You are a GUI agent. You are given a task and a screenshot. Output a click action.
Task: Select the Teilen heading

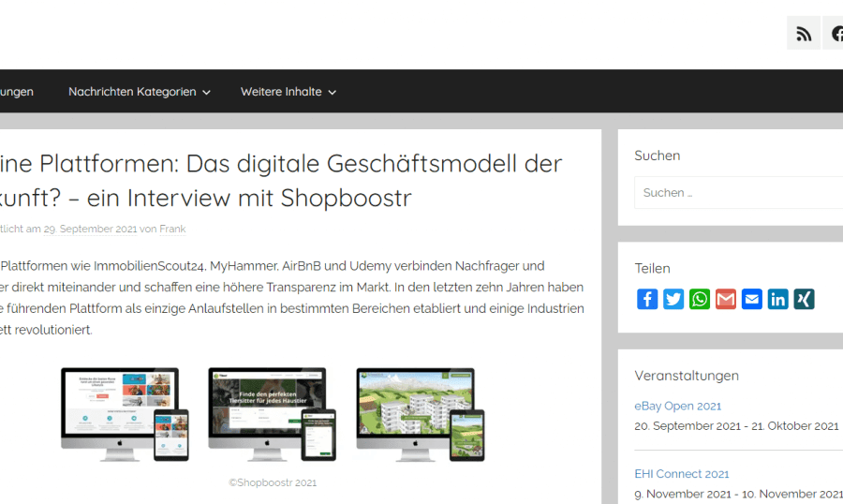652,269
